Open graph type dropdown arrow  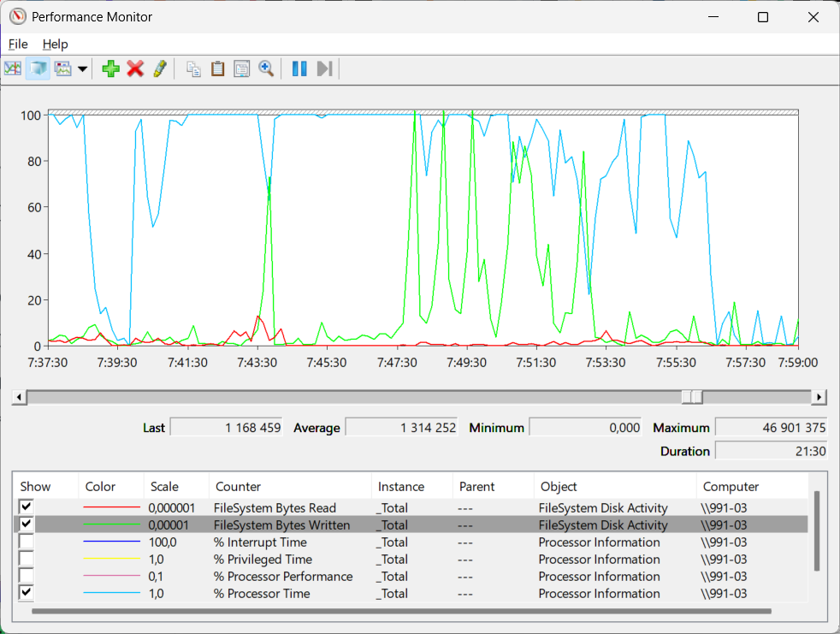[x=82, y=69]
